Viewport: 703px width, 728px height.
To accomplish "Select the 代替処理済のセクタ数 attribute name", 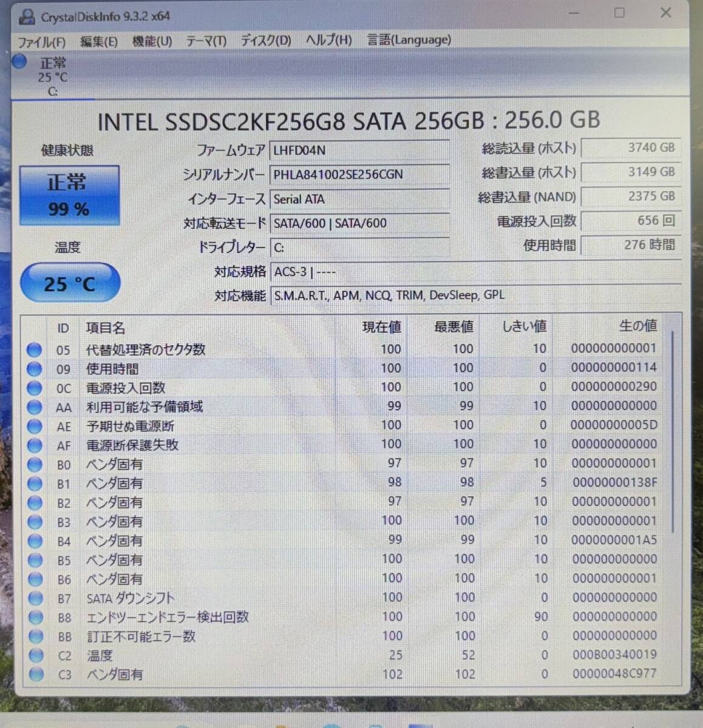I will [146, 349].
